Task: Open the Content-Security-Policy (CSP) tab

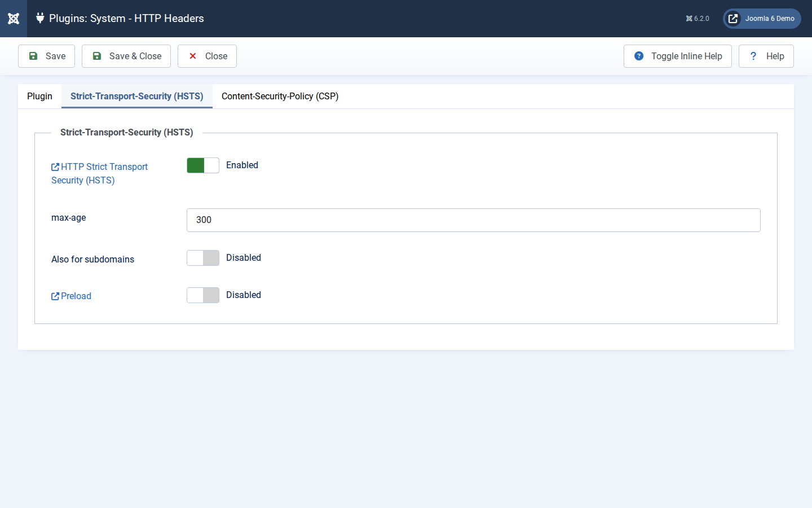Action: point(280,96)
